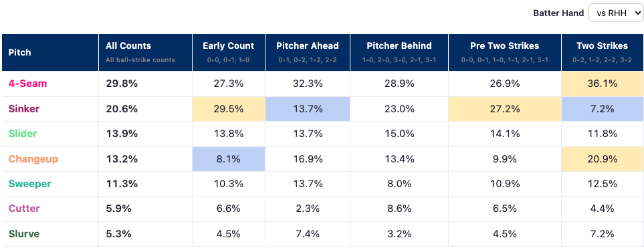The image size is (644, 248).
Task: Click the highlighted 36.1% 4-Seam Two Strikes cell
Action: point(602,84)
